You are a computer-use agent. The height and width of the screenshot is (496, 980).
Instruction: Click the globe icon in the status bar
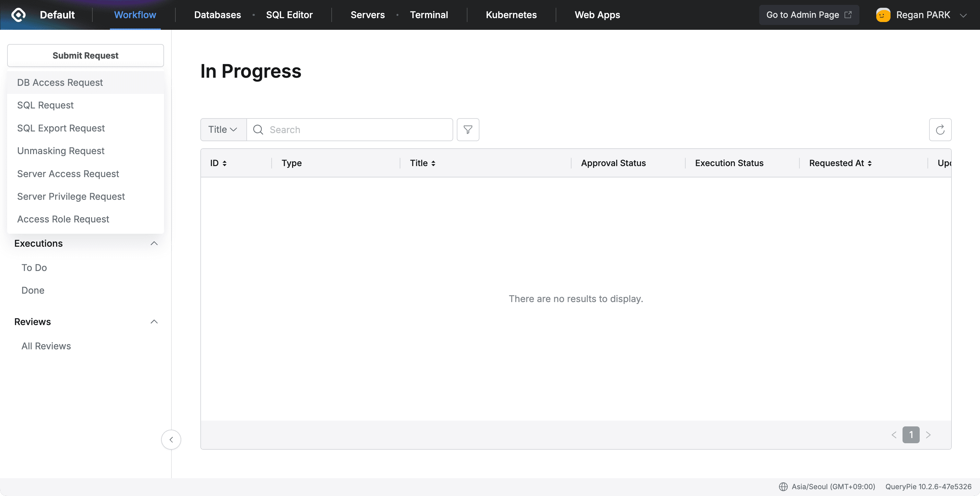tap(784, 487)
